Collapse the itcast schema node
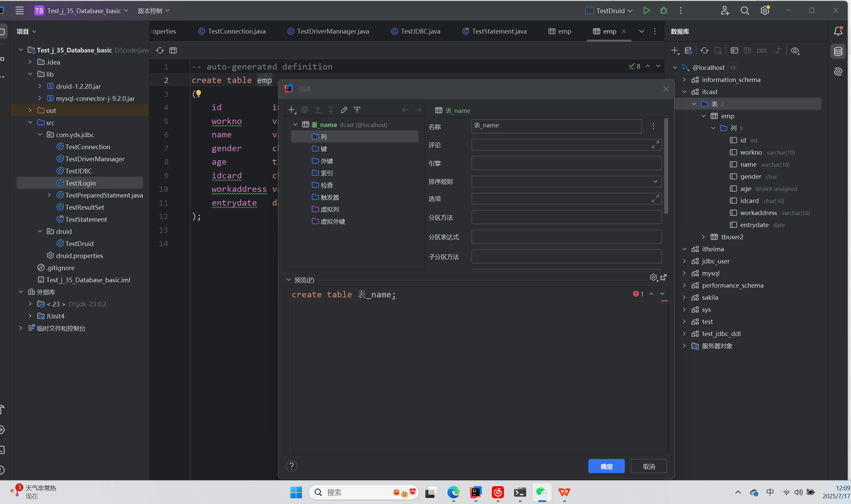The image size is (851, 504). click(x=684, y=92)
